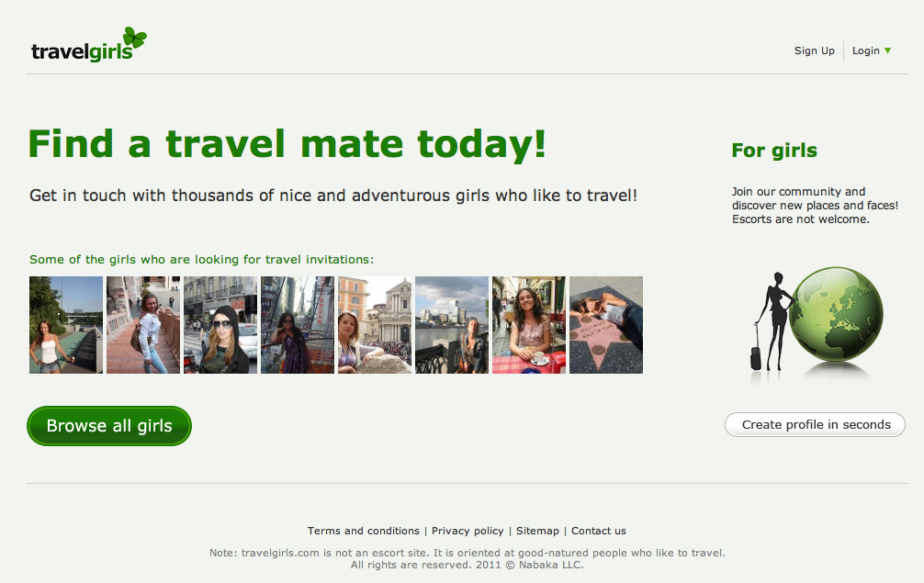Click the woman silhouette with suitcase
This screenshot has height=583, width=924.
click(772, 321)
